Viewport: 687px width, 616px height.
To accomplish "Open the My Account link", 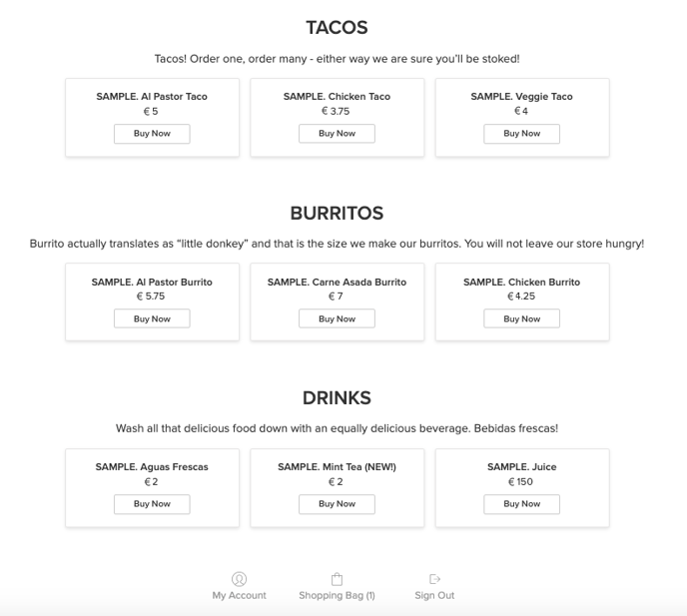I will pyautogui.click(x=239, y=596).
